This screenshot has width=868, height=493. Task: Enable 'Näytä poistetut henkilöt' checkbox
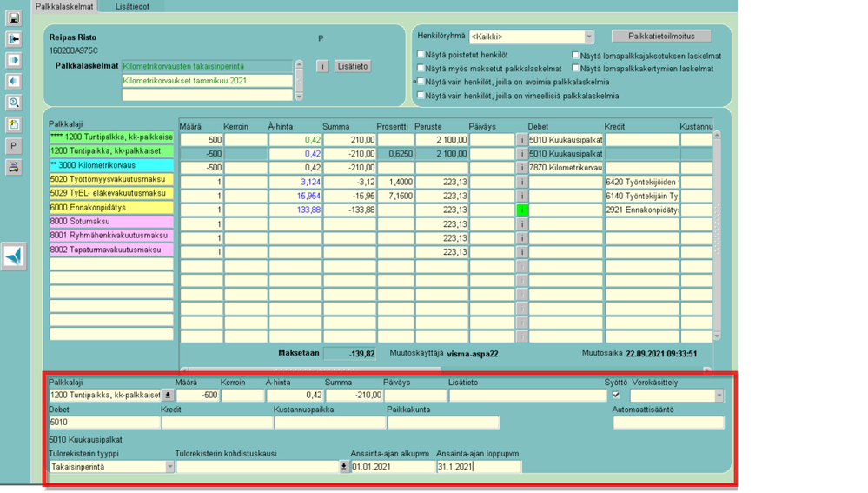(x=421, y=55)
